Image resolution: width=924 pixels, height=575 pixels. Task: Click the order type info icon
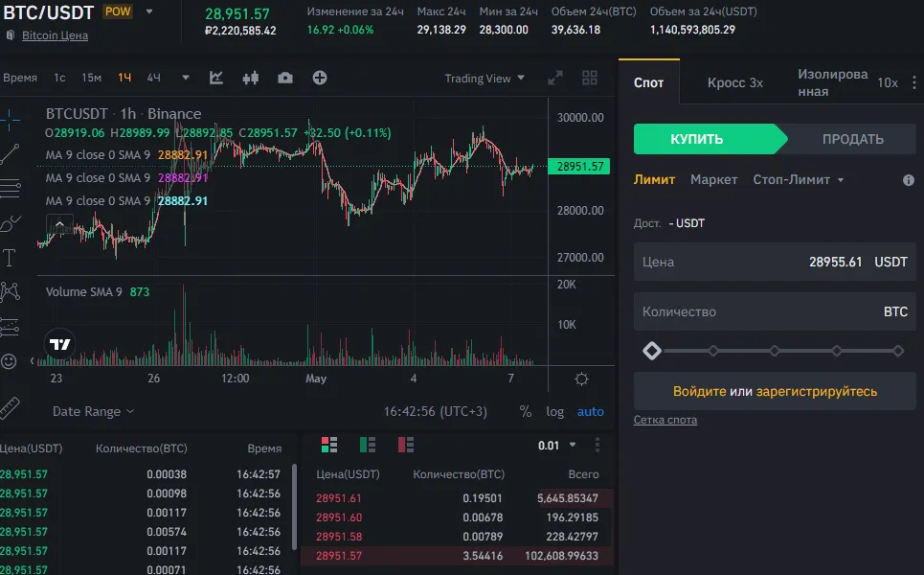[x=909, y=180]
